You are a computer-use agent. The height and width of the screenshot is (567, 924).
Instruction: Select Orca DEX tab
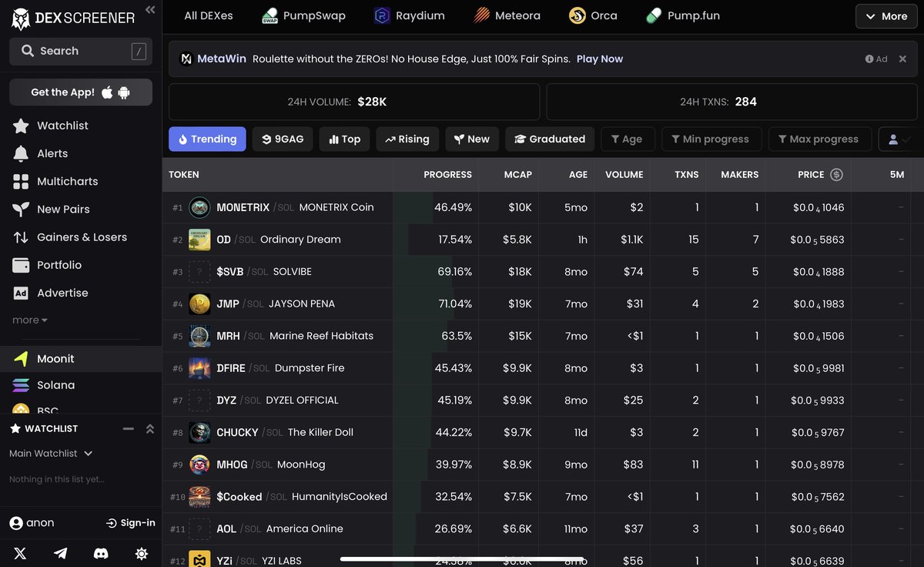pos(593,15)
